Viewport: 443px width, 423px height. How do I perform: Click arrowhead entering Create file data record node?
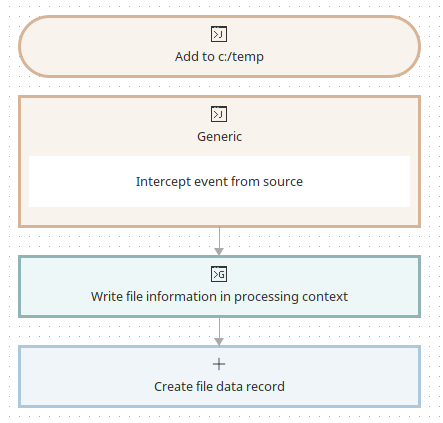[x=219, y=342]
